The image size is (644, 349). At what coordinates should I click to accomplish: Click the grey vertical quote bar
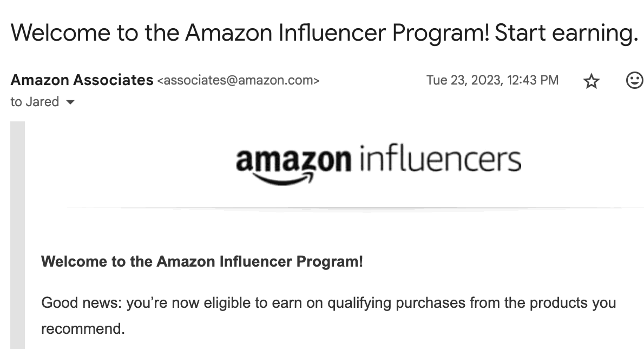(x=18, y=235)
